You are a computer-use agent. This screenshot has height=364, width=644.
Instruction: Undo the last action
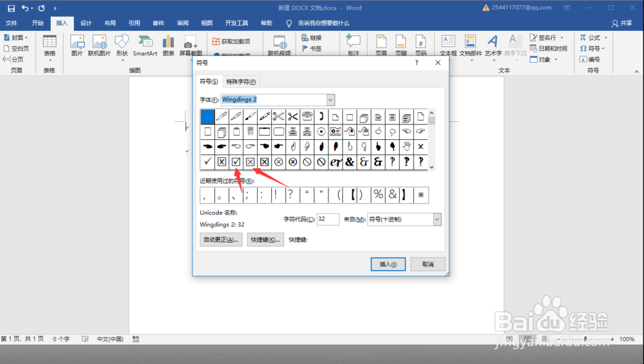coord(25,8)
